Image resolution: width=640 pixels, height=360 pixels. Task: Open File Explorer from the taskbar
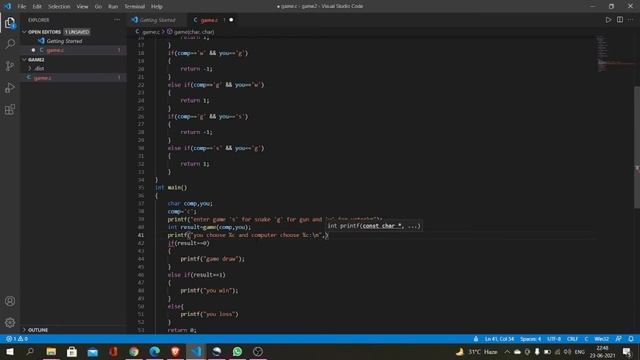click(x=51, y=351)
